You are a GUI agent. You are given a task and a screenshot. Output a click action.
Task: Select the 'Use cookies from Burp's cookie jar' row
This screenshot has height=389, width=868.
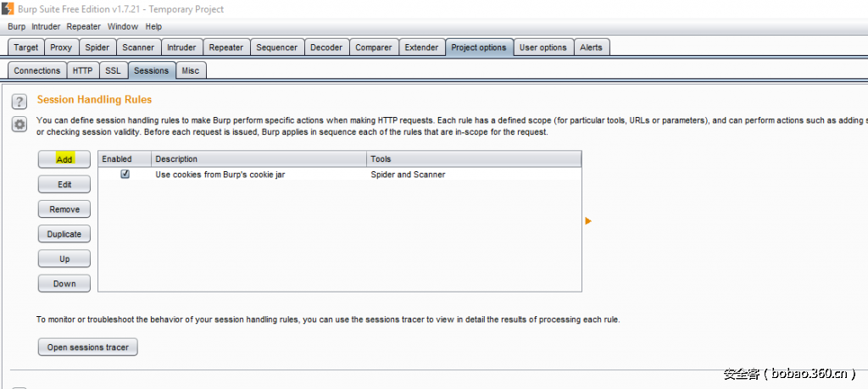[x=340, y=175]
